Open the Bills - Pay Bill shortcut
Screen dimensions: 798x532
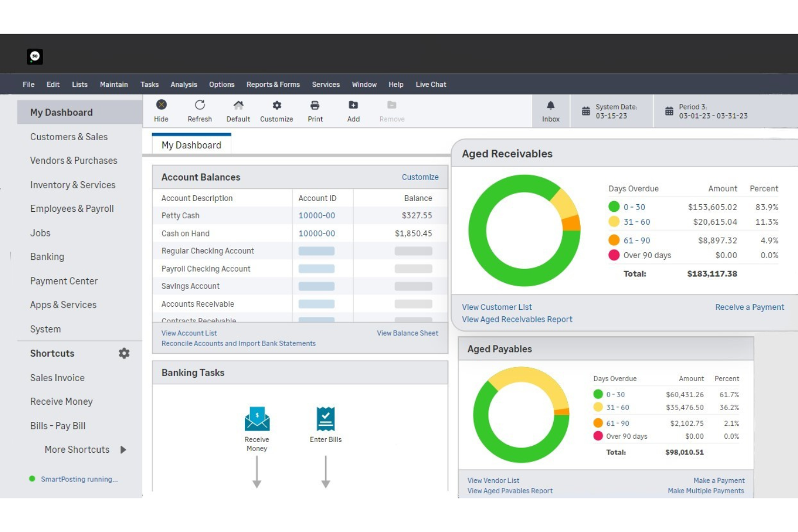point(58,426)
